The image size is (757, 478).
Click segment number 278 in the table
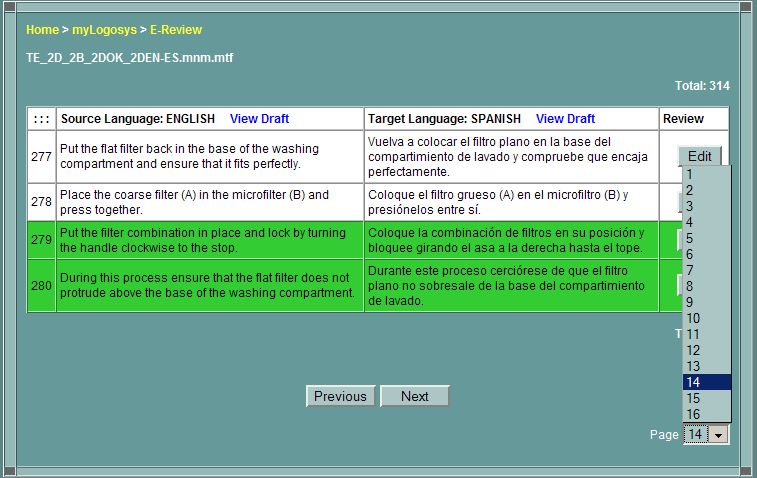tap(41, 202)
